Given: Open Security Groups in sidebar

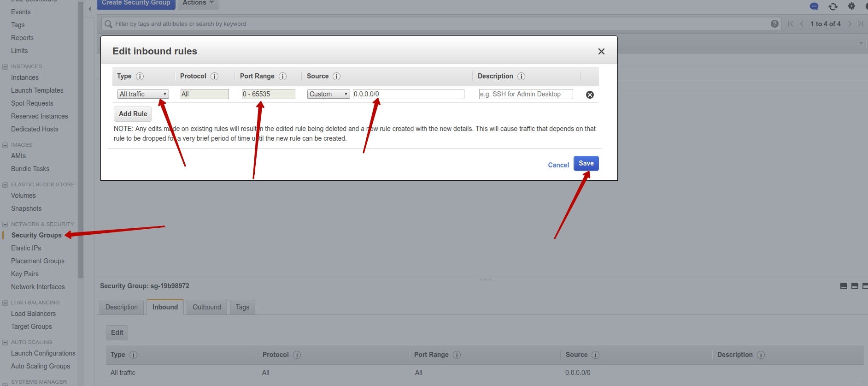Looking at the screenshot, I should coord(36,235).
